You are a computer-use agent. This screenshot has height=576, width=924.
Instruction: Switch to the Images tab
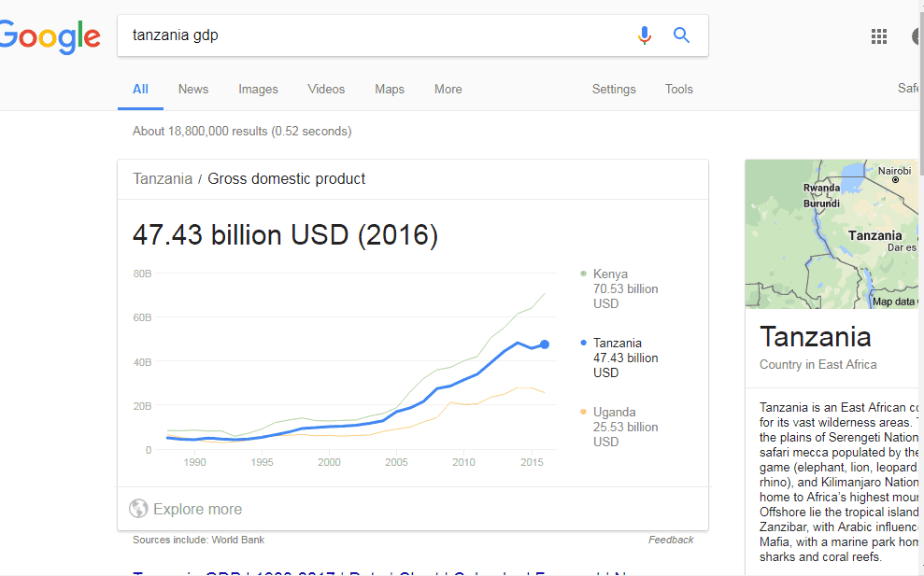tap(258, 89)
